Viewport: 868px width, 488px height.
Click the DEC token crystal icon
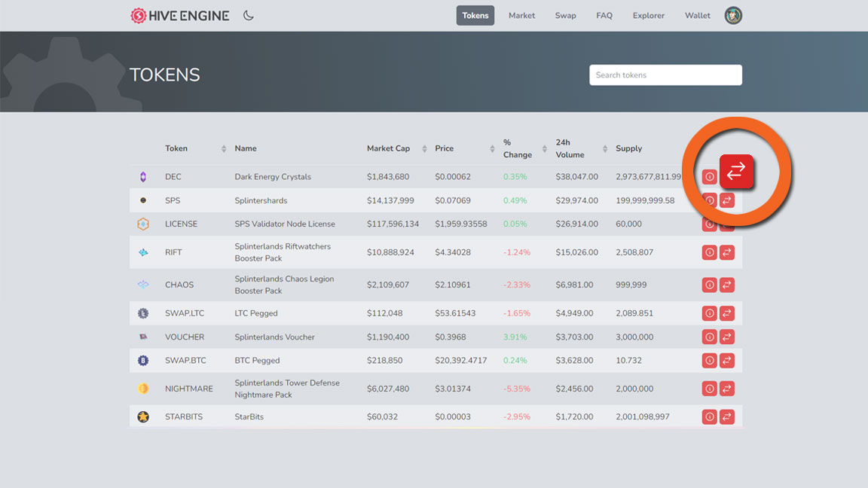coord(143,176)
